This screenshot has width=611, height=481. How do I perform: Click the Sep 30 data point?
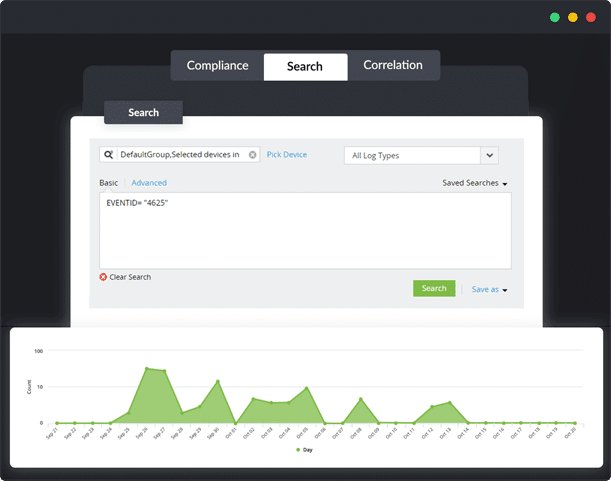218,382
